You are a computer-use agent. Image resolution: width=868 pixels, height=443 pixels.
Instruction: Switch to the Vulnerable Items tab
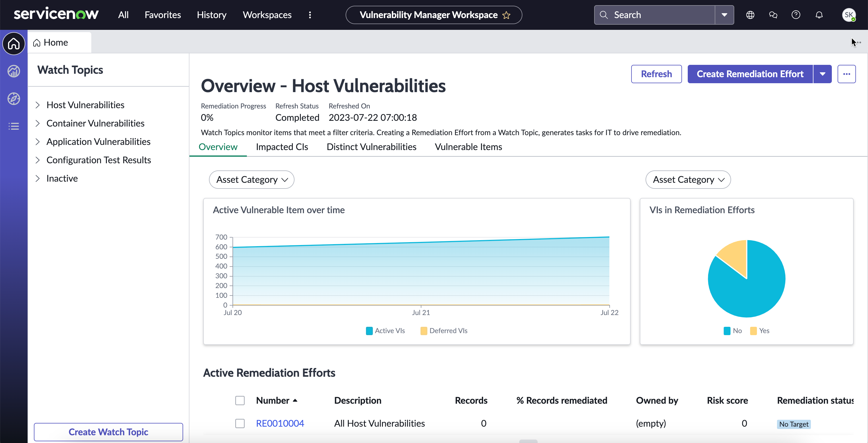point(468,147)
